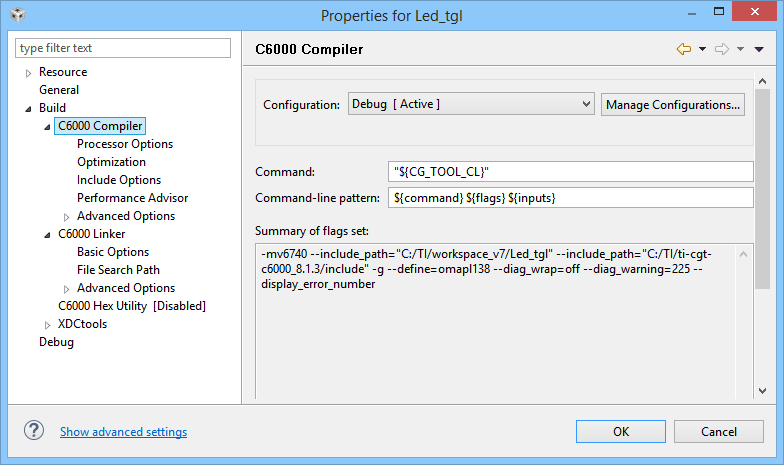Click the filter text search field
The width and height of the screenshot is (784, 467).
pyautogui.click(x=124, y=48)
